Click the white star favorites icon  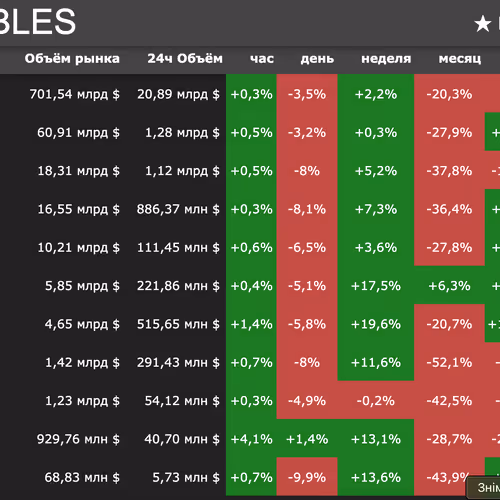(482, 24)
